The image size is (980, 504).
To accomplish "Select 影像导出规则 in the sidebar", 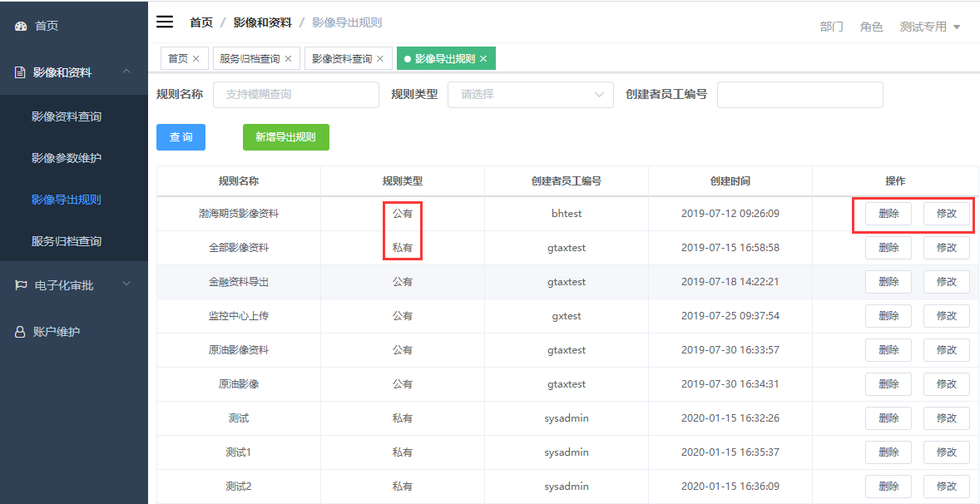I will click(74, 200).
